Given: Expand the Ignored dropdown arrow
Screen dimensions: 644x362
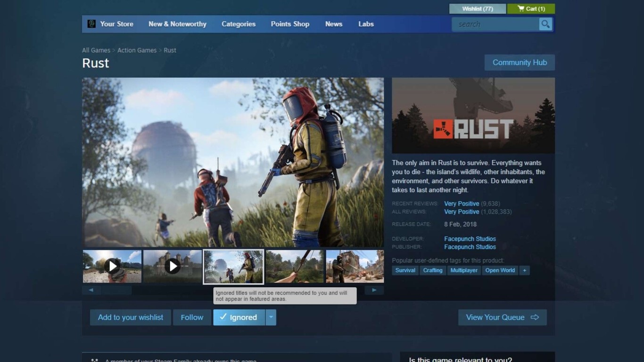Looking at the screenshot, I should tap(271, 317).
